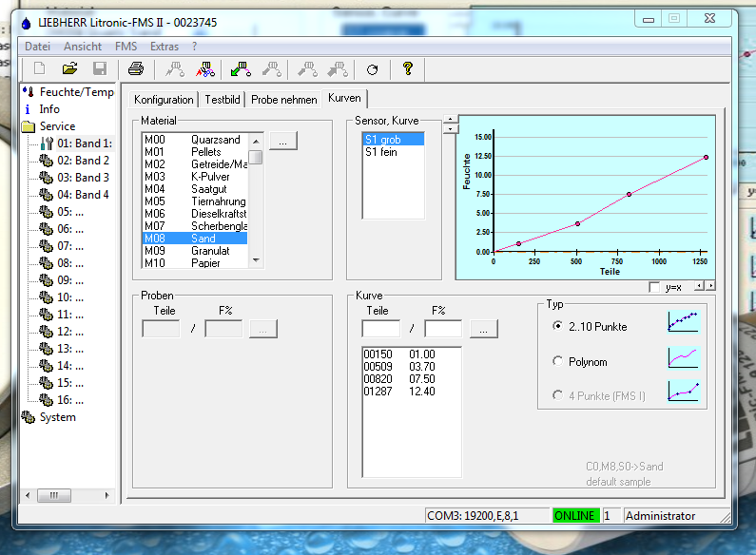Click the Save floppy disk toolbar icon

100,68
